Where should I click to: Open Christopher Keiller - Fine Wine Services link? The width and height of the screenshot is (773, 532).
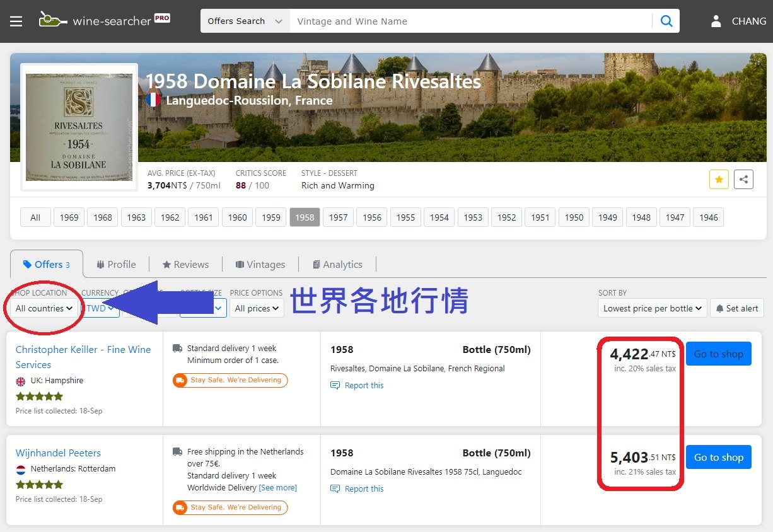click(x=83, y=357)
